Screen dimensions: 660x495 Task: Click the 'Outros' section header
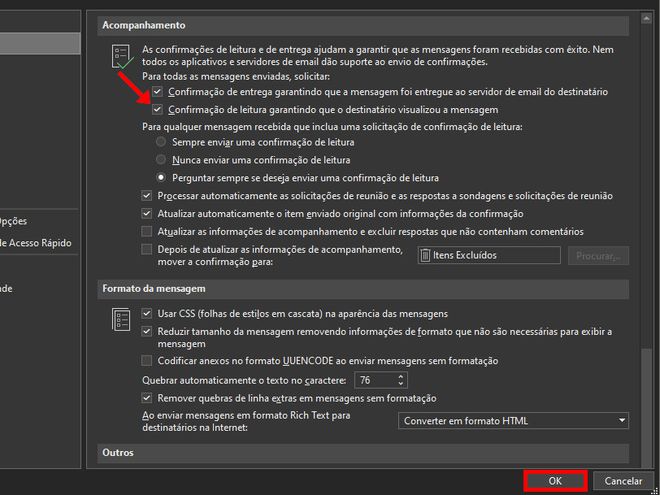[x=365, y=453]
